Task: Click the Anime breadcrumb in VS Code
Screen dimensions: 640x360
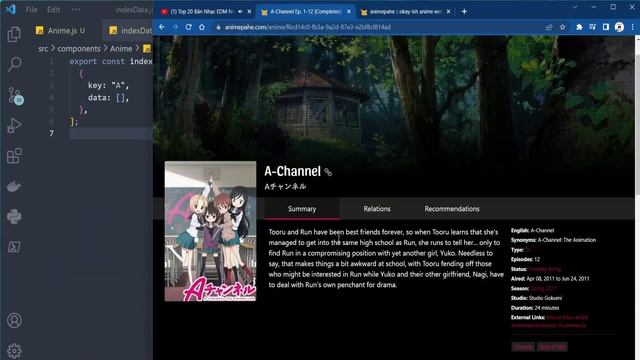Action: tap(121, 49)
